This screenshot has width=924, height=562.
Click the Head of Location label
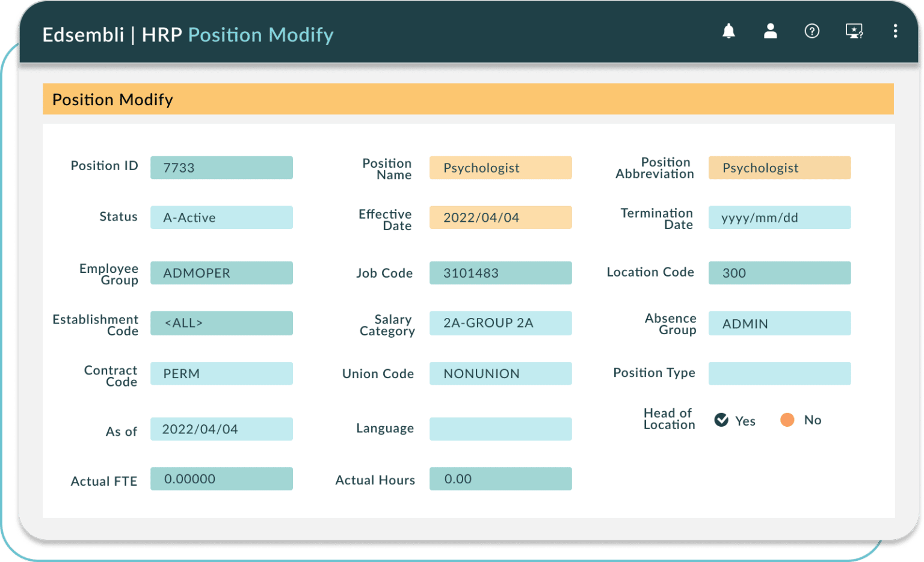(x=669, y=419)
